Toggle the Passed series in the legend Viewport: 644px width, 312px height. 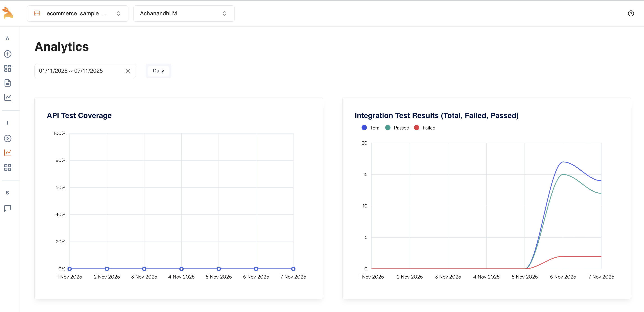pos(397,127)
